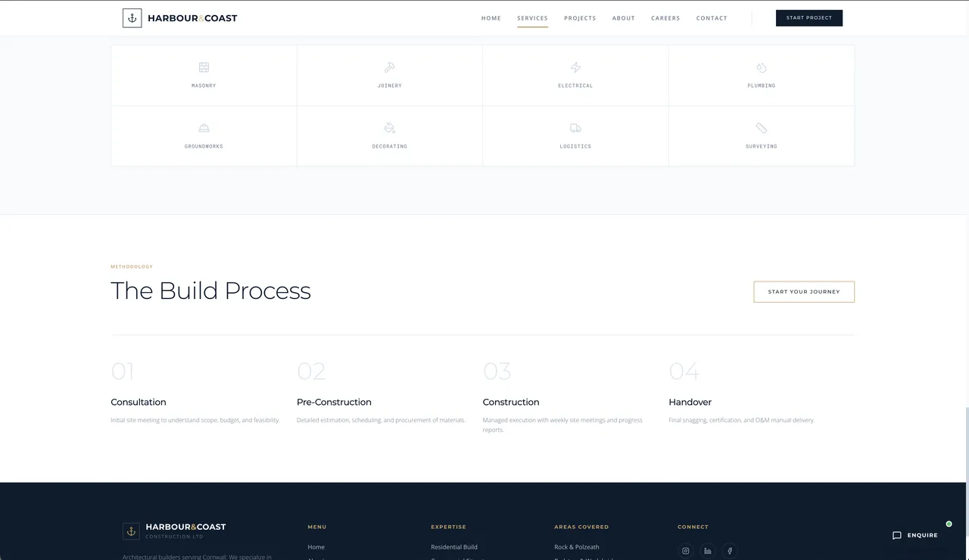
Task: Click the anchor logo in header
Action: coord(132,18)
